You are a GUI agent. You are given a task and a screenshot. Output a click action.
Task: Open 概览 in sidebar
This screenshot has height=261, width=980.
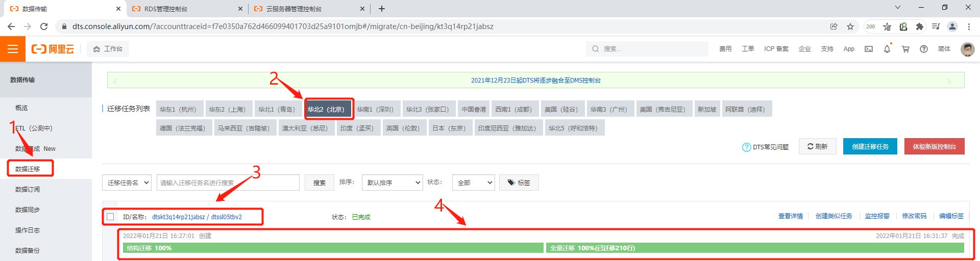point(21,108)
